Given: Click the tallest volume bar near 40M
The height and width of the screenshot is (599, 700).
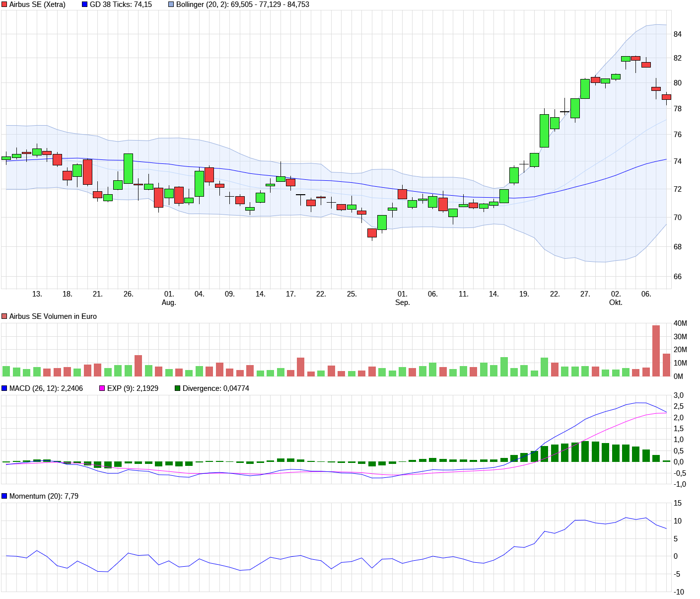Looking at the screenshot, I should point(655,348).
